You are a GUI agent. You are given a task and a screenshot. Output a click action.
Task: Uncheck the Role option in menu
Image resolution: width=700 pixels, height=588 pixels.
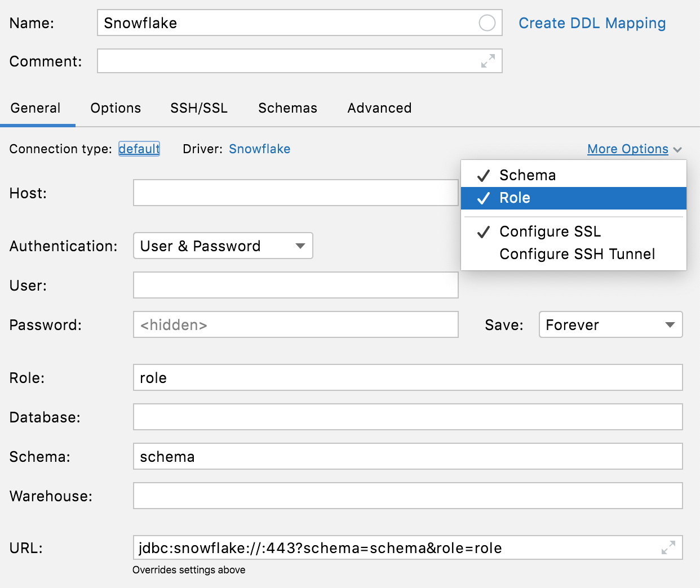coord(515,198)
